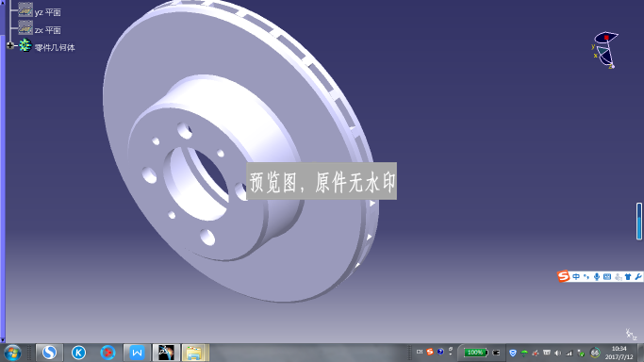The image size is (644, 362).
Task: Click the network signal tray icon
Action: point(569,353)
